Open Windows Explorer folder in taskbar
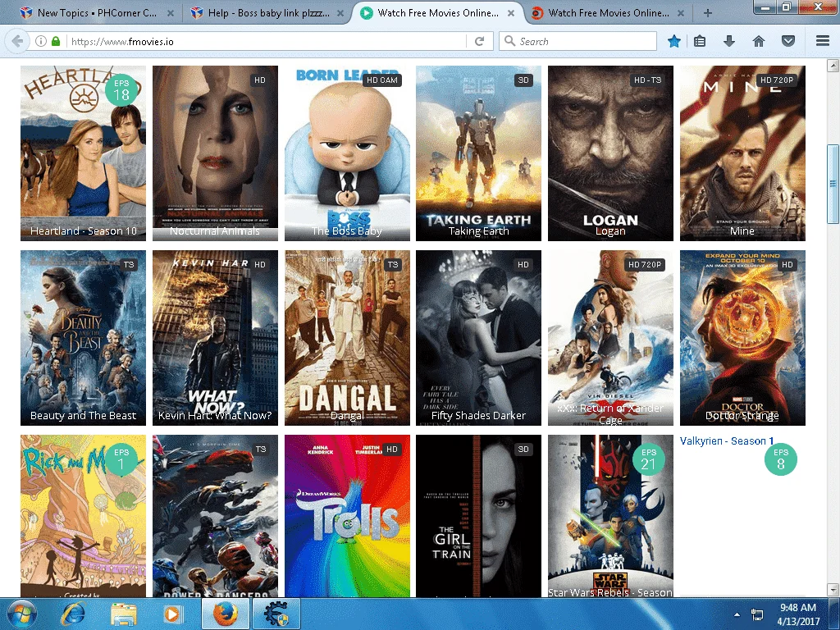 (123, 614)
